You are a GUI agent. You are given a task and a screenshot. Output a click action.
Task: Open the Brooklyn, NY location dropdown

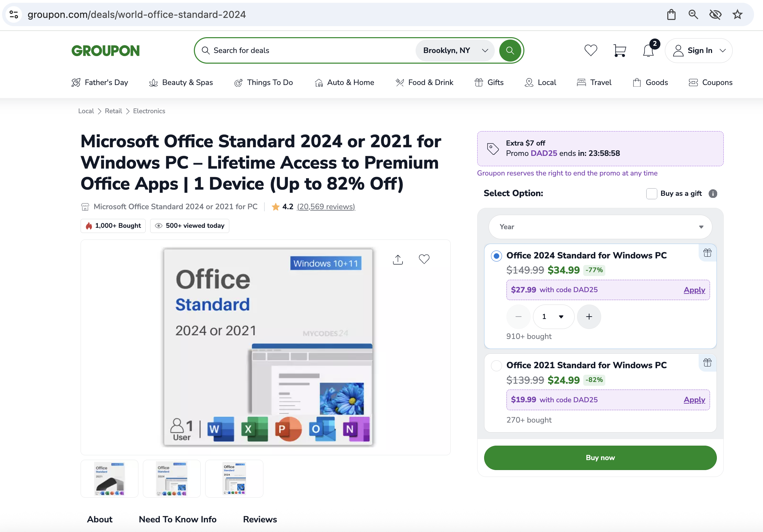pyautogui.click(x=455, y=51)
